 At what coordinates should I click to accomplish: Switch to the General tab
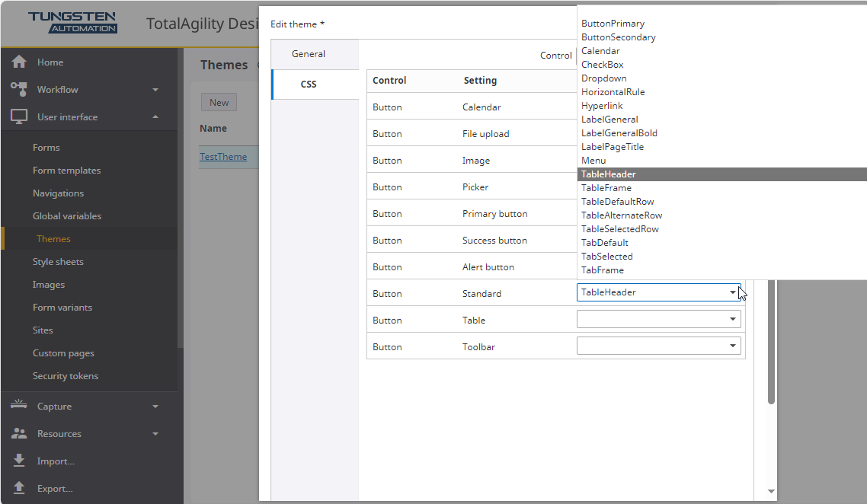(315, 54)
